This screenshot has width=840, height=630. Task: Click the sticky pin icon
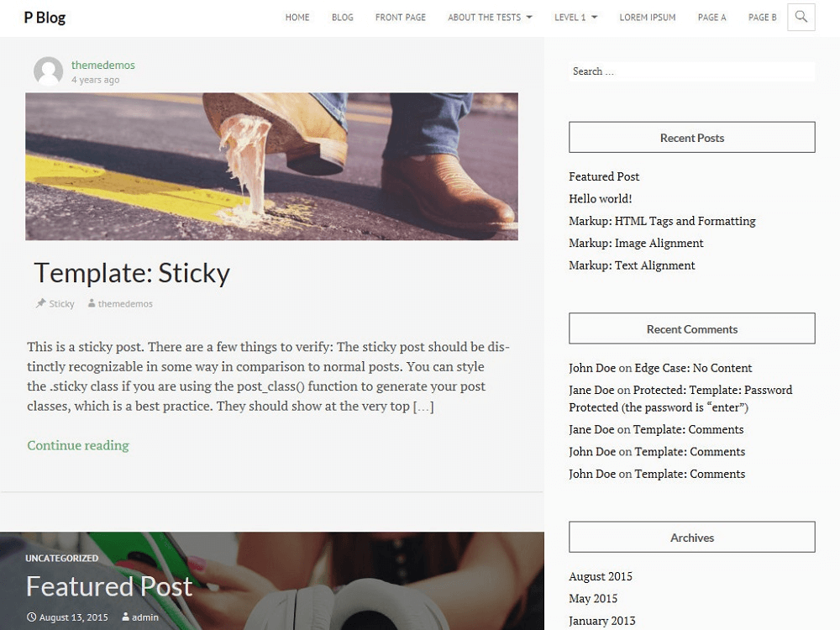pos(40,303)
